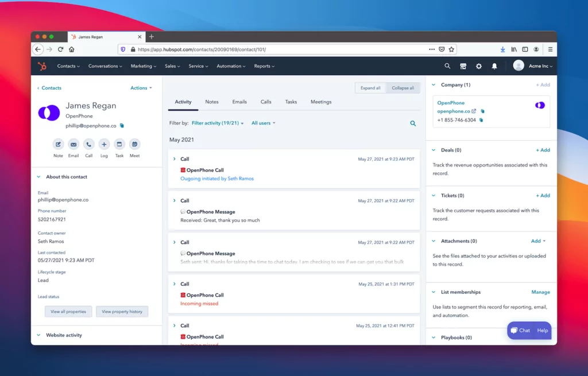Viewport: 588px width, 376px height.
Task: Expand the Deals (0) section chevron
Action: [434, 150]
